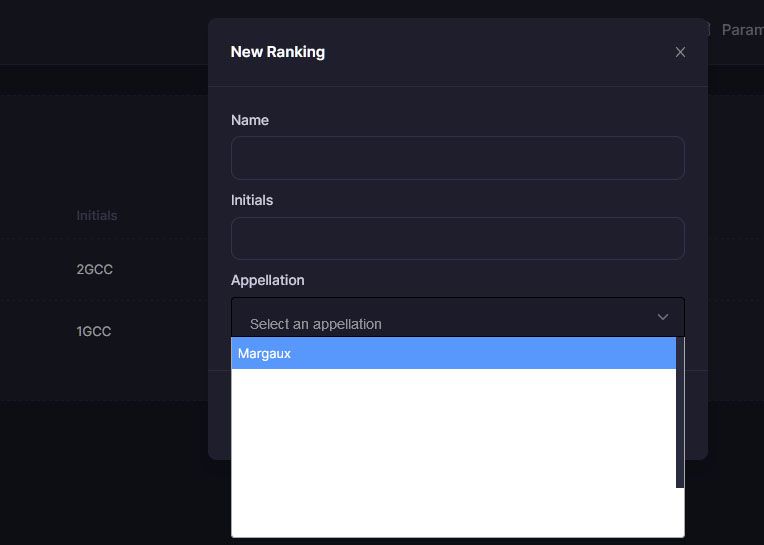Click the partially hidden icon beside Param
This screenshot has height=545, width=764.
pyautogui.click(x=708, y=30)
